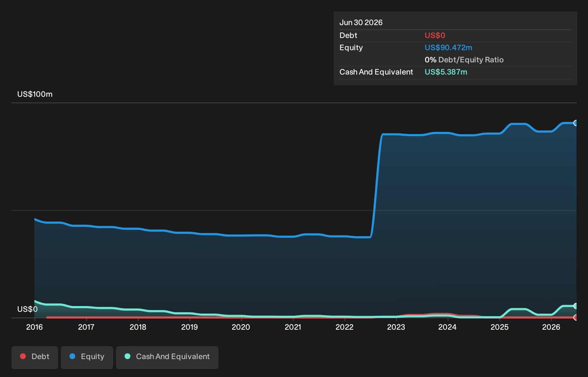The width and height of the screenshot is (588, 377).
Task: Click the Jun 30 2026 tooltip date
Action: [x=361, y=23]
